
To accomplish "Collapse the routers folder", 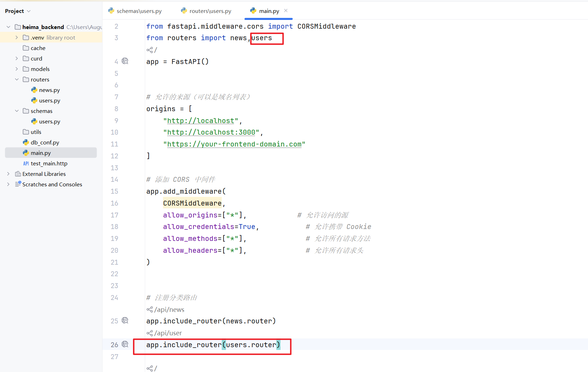I will [x=17, y=79].
